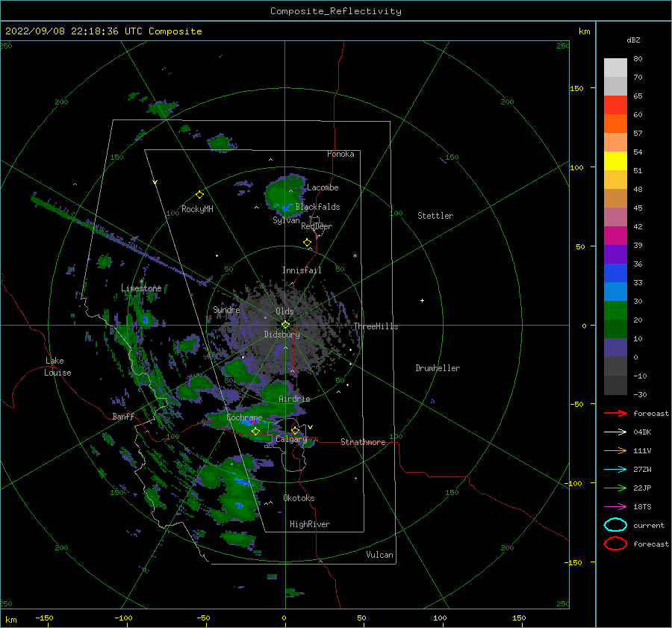
Task: Pick the yellow 54-51 dBZ swatch
Action: (615, 161)
